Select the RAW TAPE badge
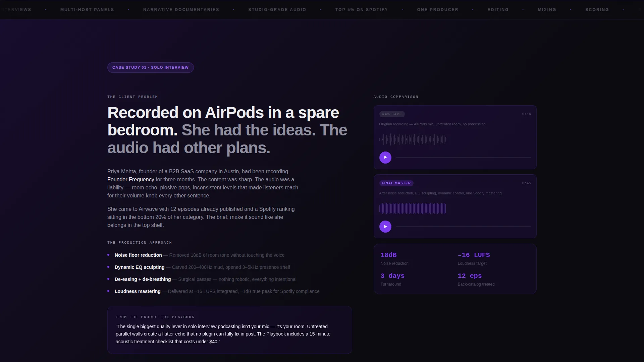The image size is (644, 362). [x=392, y=114]
